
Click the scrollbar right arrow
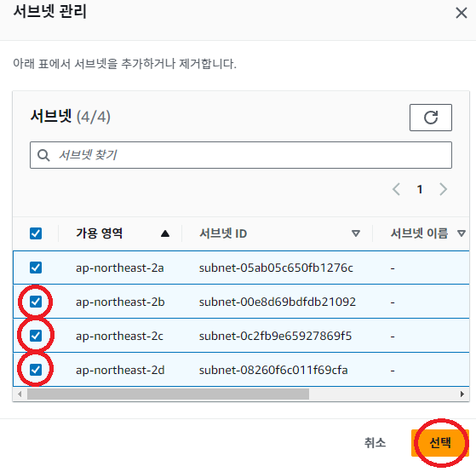462,394
